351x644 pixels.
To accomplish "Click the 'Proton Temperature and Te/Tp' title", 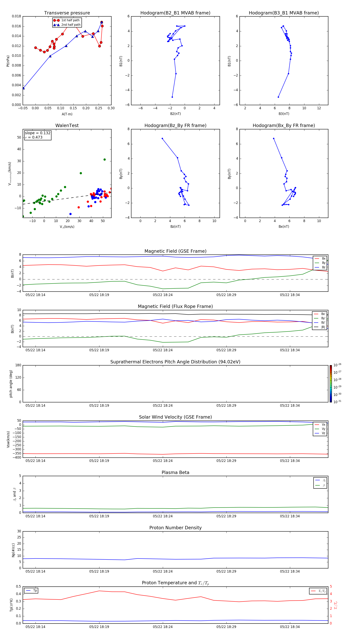I will pyautogui.click(x=175, y=583).
